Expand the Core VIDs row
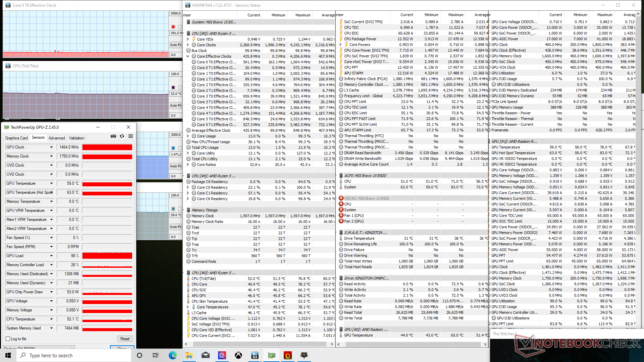 coord(188,39)
